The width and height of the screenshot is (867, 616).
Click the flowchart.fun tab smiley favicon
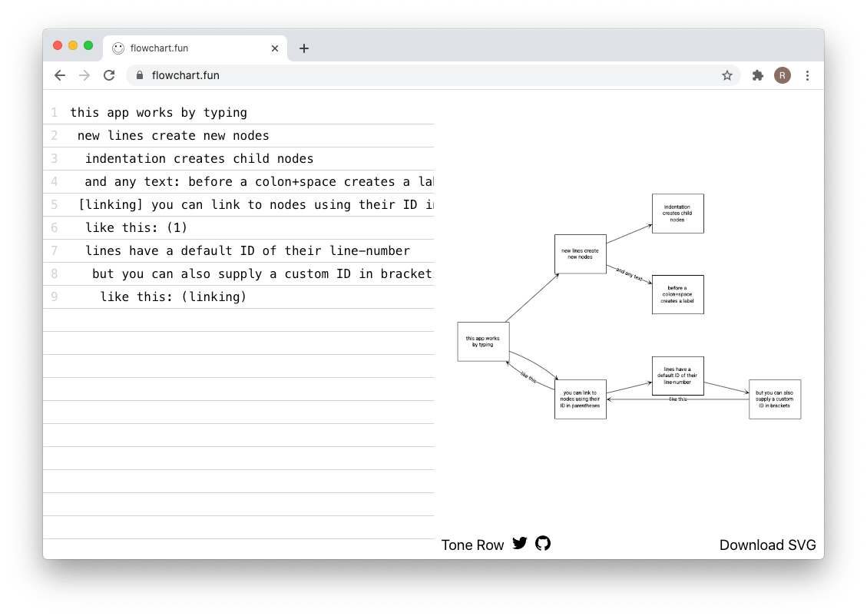pos(118,48)
